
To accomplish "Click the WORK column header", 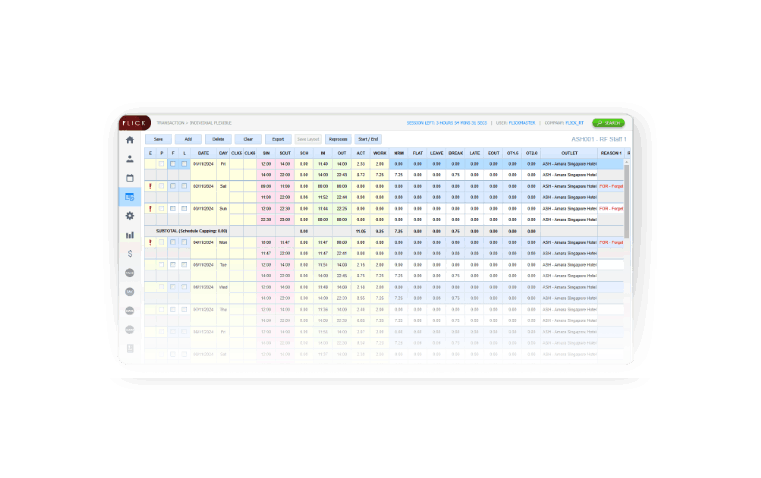I will point(380,153).
